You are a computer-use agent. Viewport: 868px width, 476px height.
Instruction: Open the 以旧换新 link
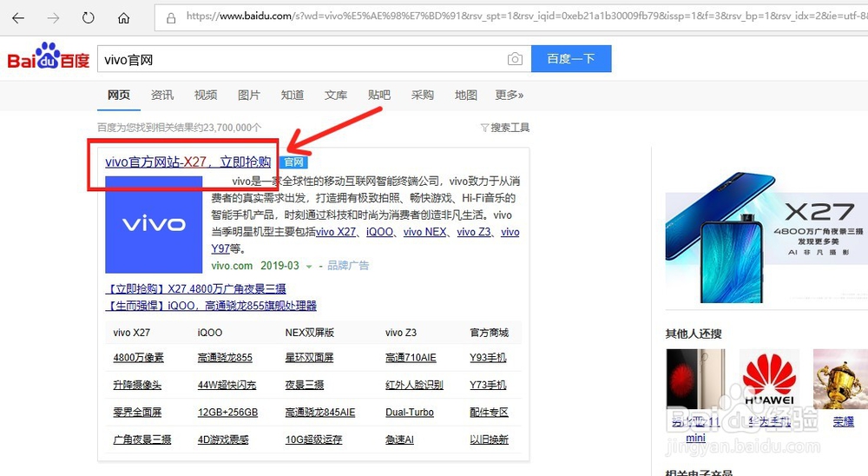[489, 440]
